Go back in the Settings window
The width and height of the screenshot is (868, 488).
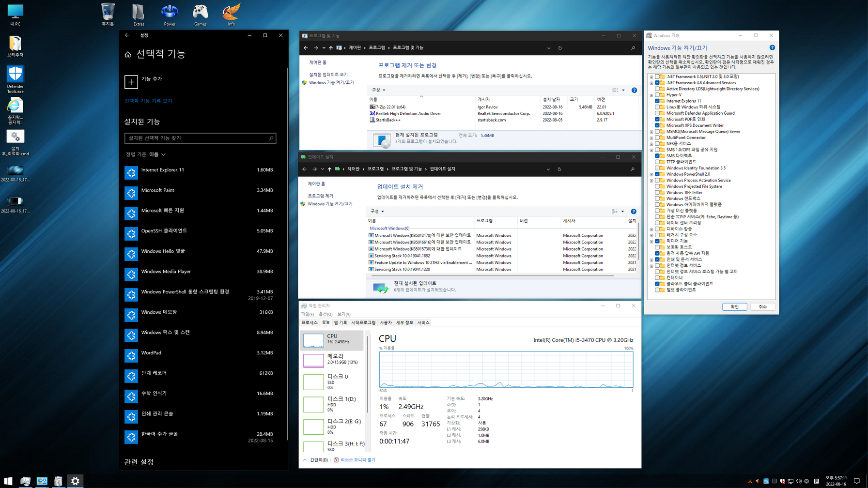pyautogui.click(x=127, y=35)
